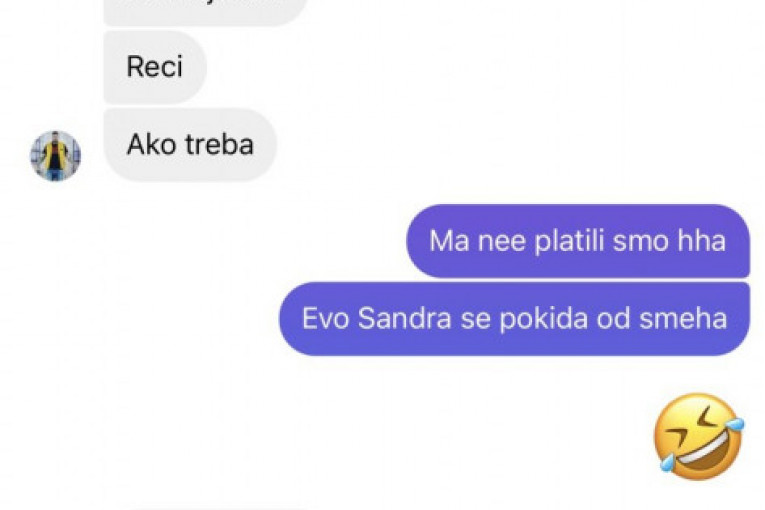Screen dimensions: 765x510
Task: Click the word "Sandra" in the purple message
Action: coord(404,318)
